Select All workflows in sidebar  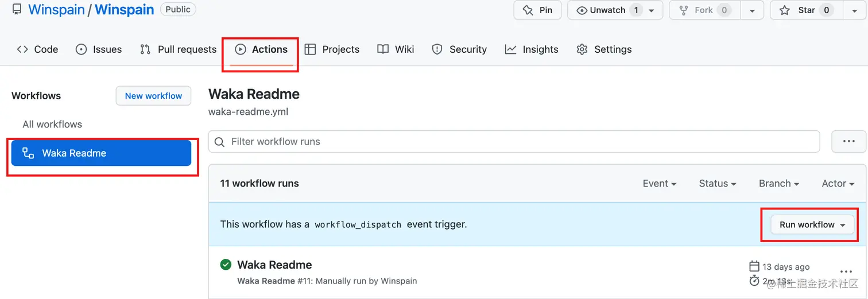[x=52, y=124]
